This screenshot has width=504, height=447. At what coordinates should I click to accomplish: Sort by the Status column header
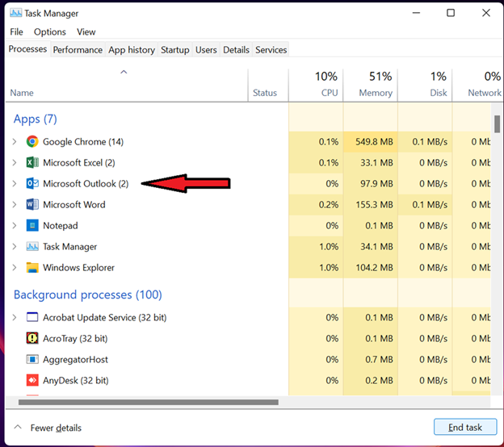coord(268,85)
